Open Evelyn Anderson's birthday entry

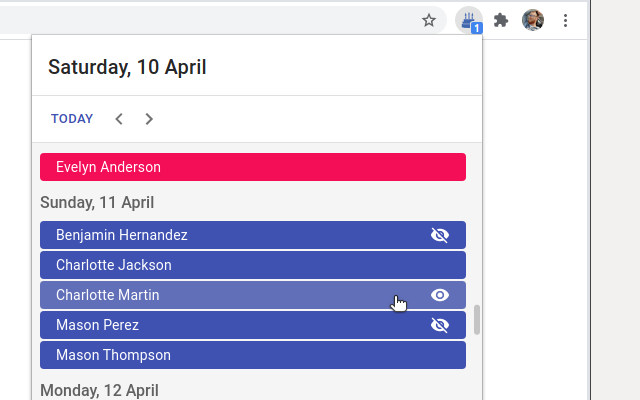point(253,167)
